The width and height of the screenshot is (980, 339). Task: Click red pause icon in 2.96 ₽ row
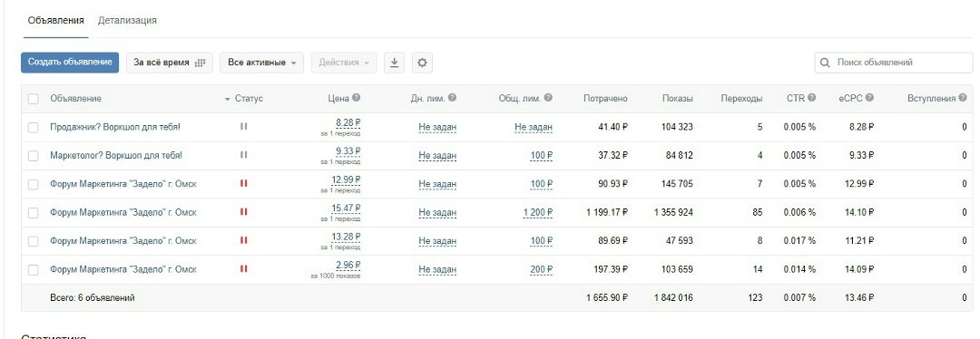point(244,269)
